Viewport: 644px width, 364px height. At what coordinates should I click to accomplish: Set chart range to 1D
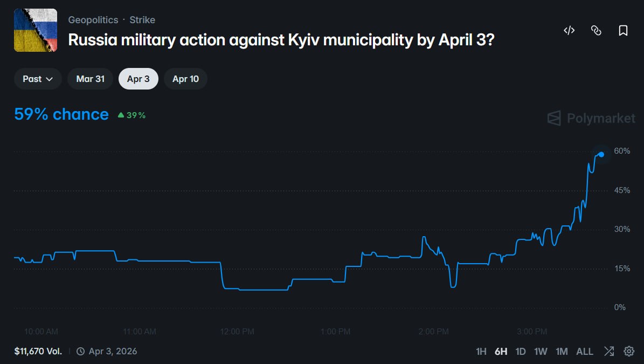tap(521, 352)
